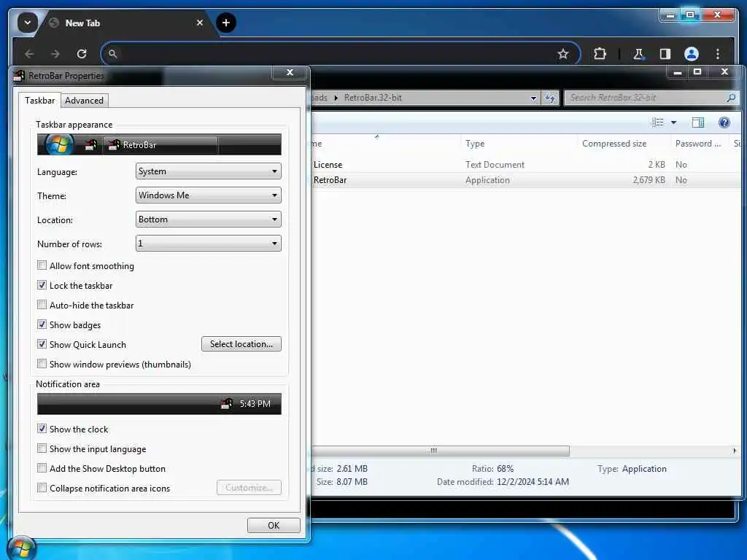Enable Allow font smoothing
This screenshot has width=747, height=560.
42,265
